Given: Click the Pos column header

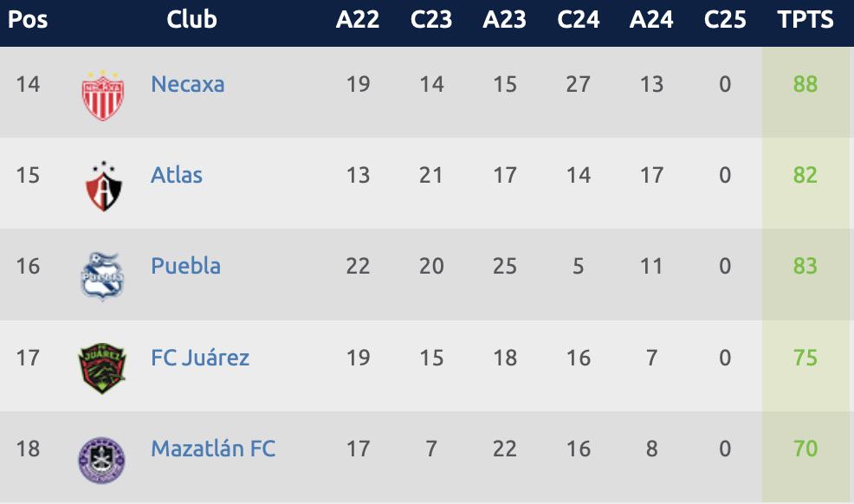Looking at the screenshot, I should (x=28, y=19).
